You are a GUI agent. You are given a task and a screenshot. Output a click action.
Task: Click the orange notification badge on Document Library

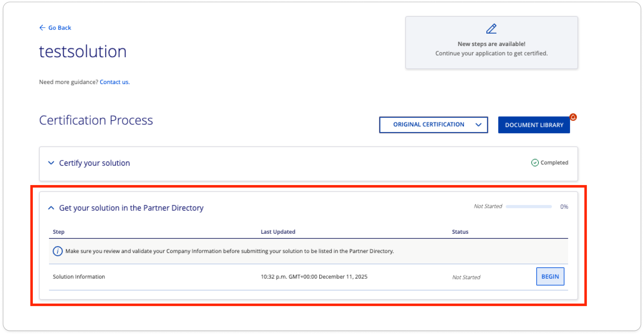pyautogui.click(x=573, y=117)
